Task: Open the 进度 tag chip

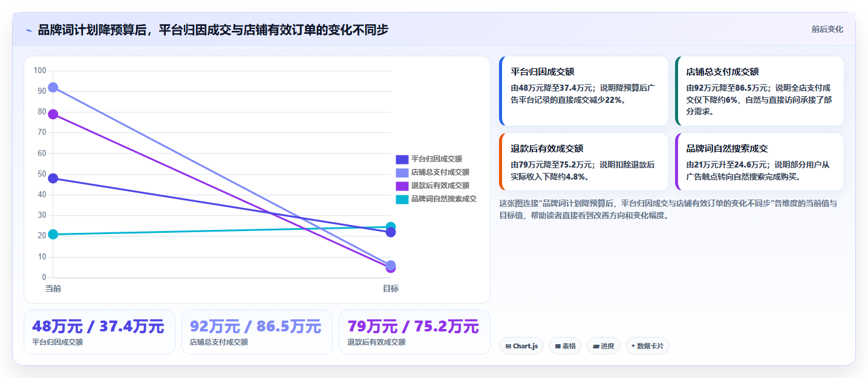Action: click(x=604, y=346)
